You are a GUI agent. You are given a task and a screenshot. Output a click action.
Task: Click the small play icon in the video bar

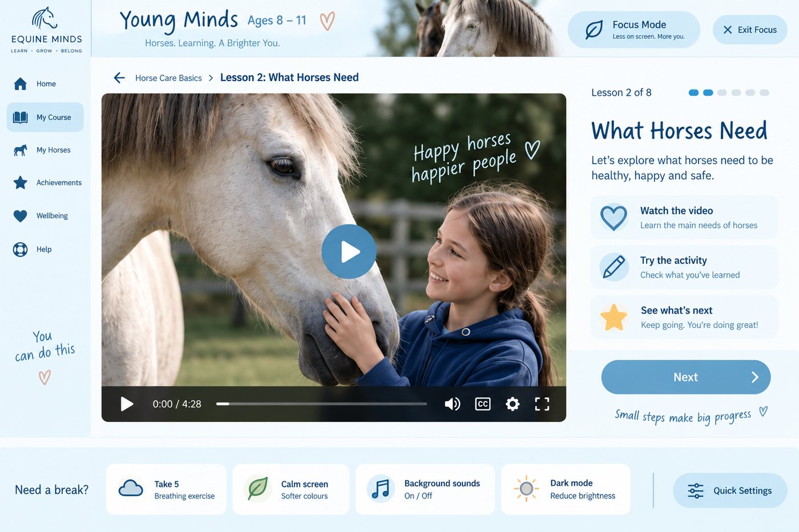click(x=127, y=404)
